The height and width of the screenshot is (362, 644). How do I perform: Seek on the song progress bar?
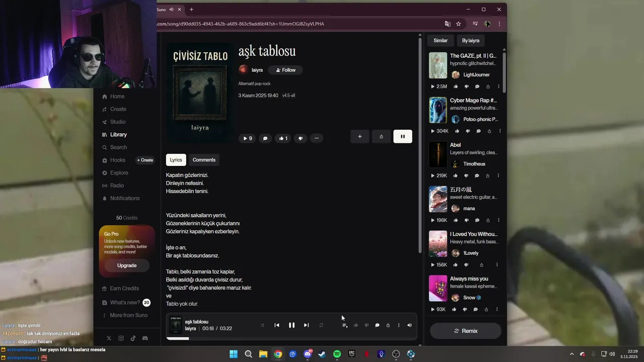click(x=292, y=338)
